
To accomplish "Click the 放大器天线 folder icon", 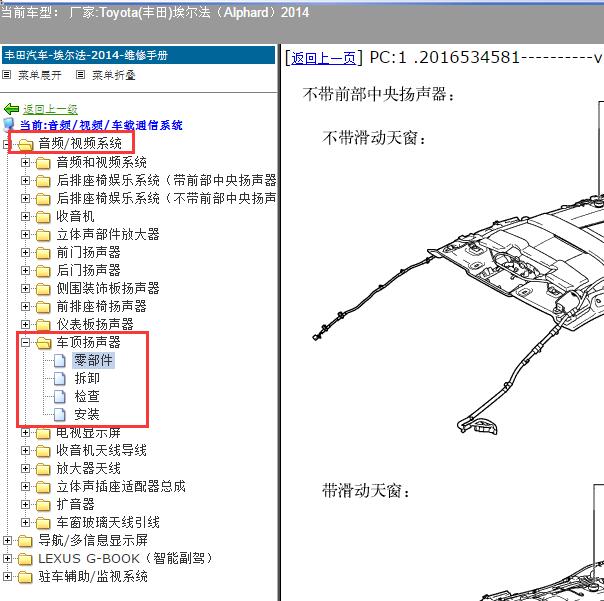I will pos(43,469).
